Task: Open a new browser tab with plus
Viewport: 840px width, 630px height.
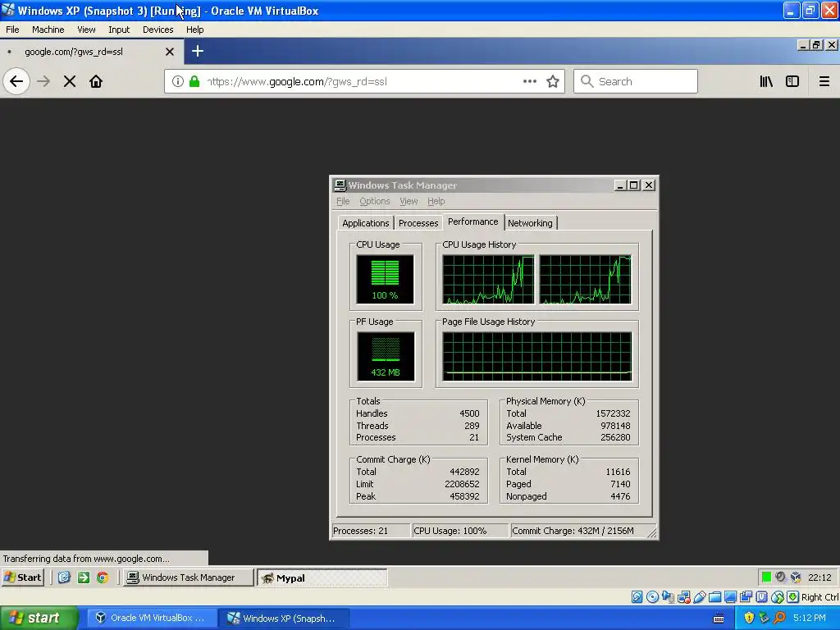Action: [x=198, y=52]
